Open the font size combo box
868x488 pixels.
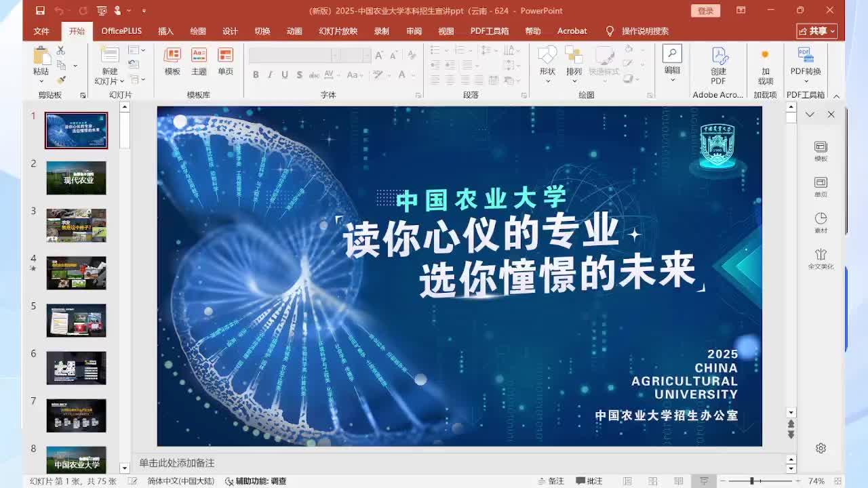[355, 56]
